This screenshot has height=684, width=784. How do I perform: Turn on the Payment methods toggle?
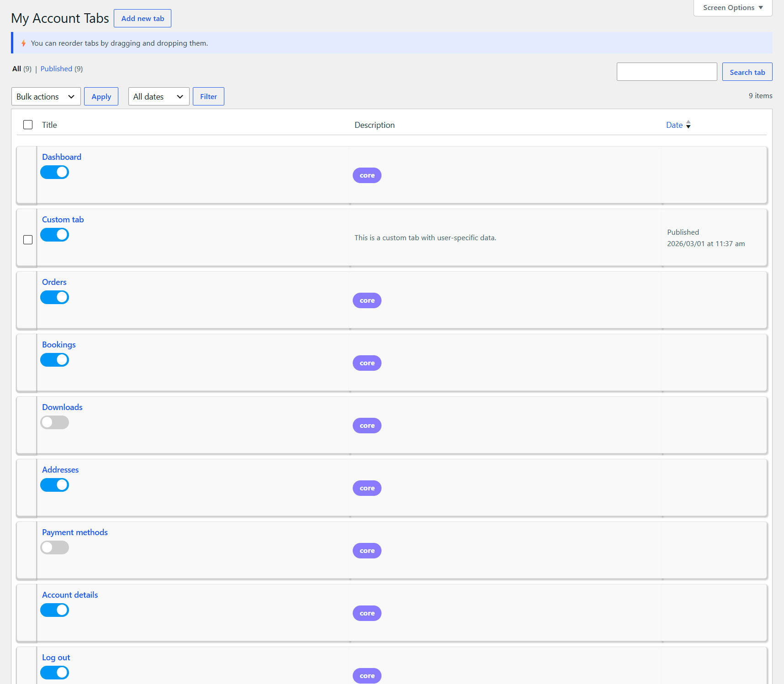tap(55, 547)
